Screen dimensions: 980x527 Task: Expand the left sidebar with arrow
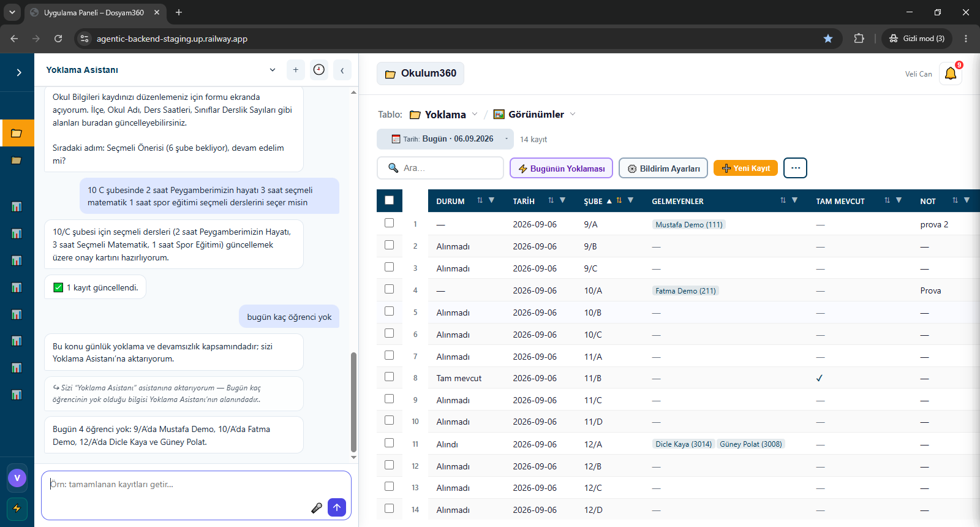(x=19, y=72)
